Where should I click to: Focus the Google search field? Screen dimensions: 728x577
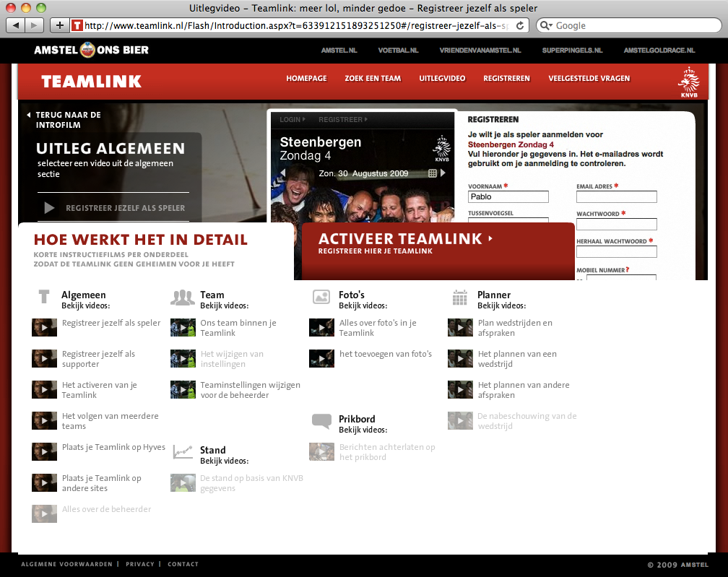(x=628, y=25)
